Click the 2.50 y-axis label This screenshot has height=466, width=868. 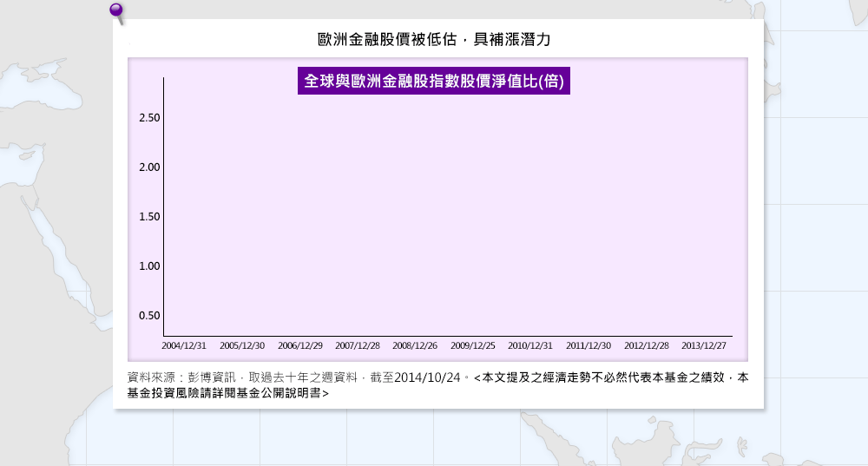click(149, 117)
